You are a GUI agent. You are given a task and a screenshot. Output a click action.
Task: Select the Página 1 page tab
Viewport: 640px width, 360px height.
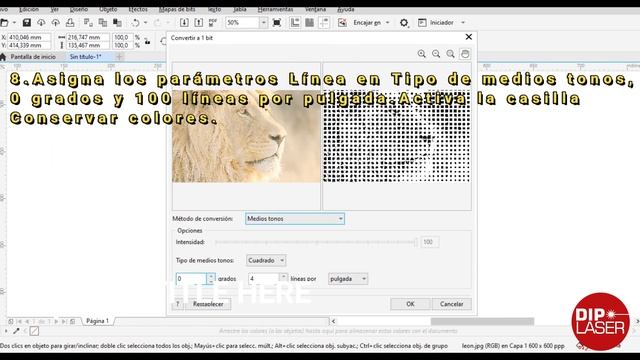pos(98,321)
